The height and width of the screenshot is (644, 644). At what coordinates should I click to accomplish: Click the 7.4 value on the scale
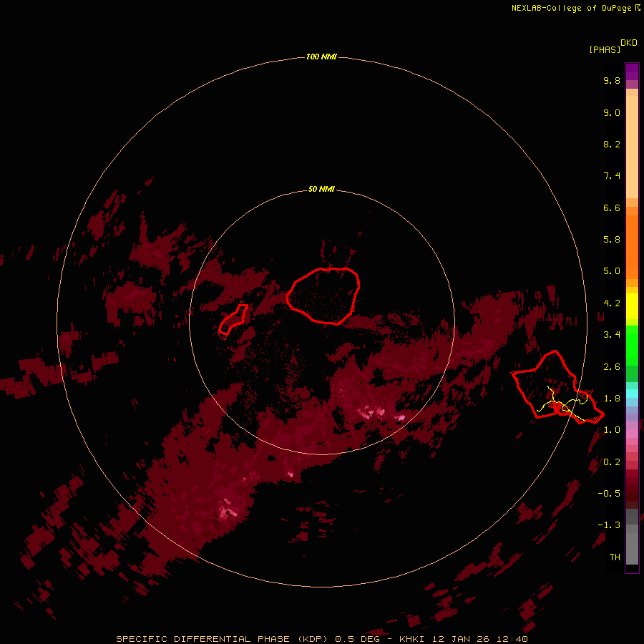[612, 176]
